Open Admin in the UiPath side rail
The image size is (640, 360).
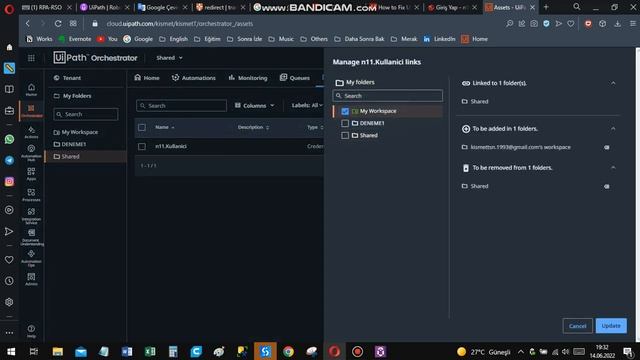[x=31, y=279]
